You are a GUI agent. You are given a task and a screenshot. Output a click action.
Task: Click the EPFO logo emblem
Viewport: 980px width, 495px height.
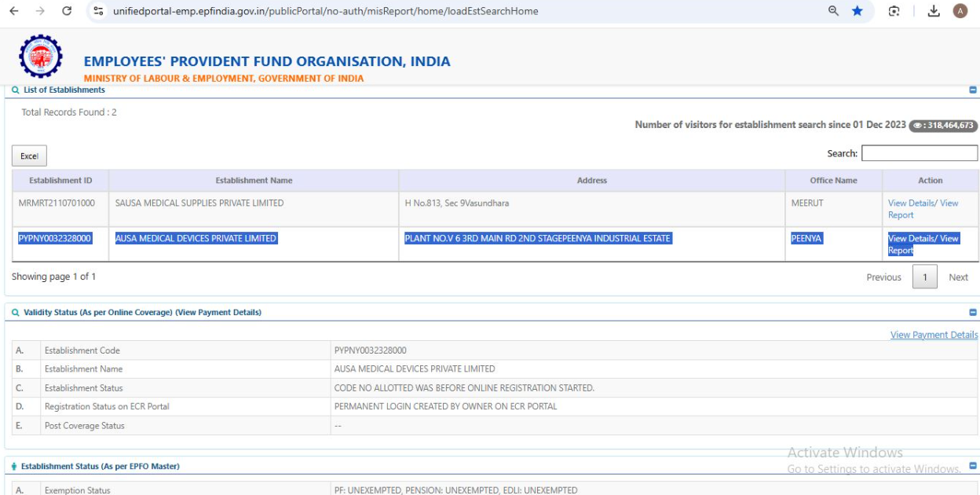click(41, 57)
